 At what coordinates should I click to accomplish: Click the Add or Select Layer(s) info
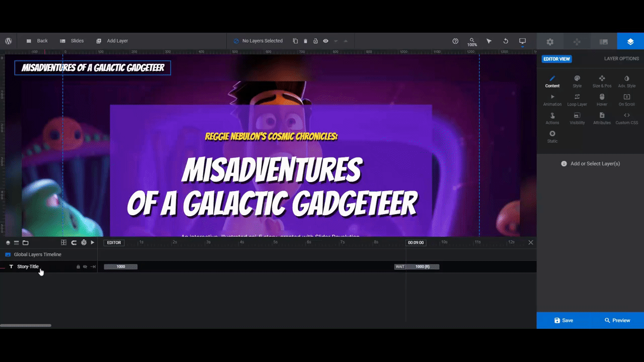click(590, 164)
